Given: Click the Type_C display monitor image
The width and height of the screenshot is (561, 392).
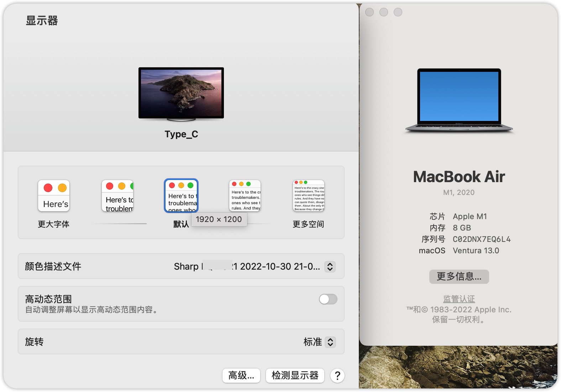Looking at the screenshot, I should (x=181, y=94).
